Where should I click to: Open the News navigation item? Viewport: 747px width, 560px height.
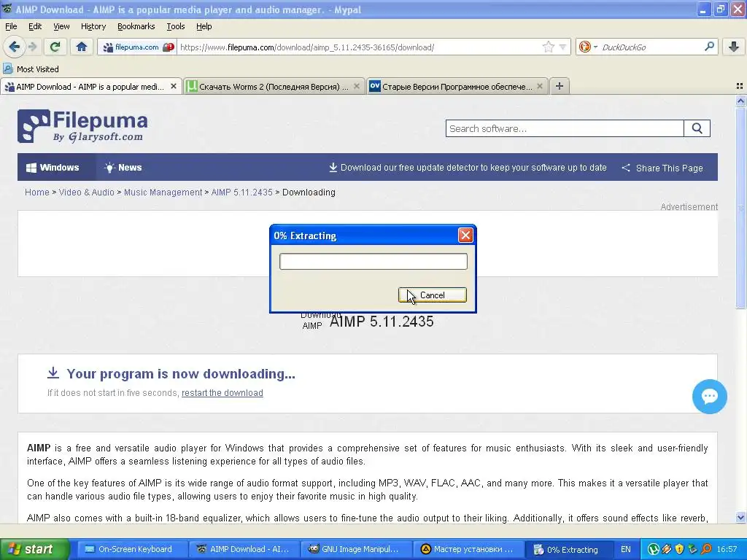[123, 167]
